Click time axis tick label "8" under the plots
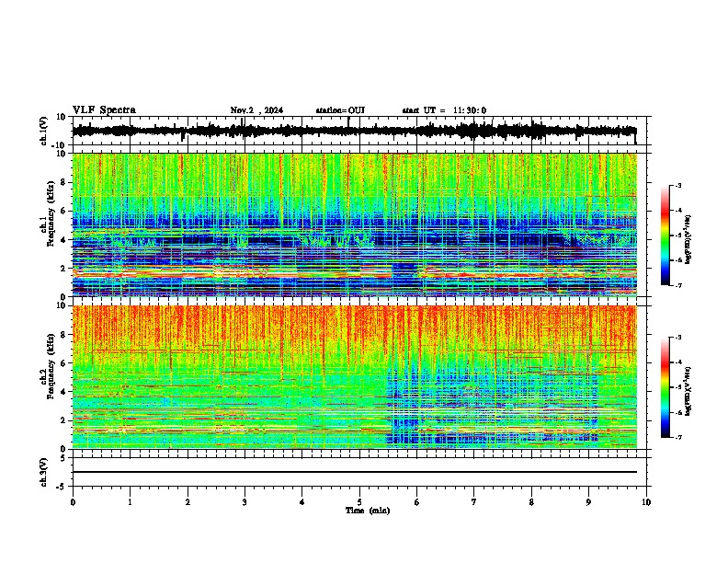This screenshot has width=728, height=563. [x=531, y=502]
